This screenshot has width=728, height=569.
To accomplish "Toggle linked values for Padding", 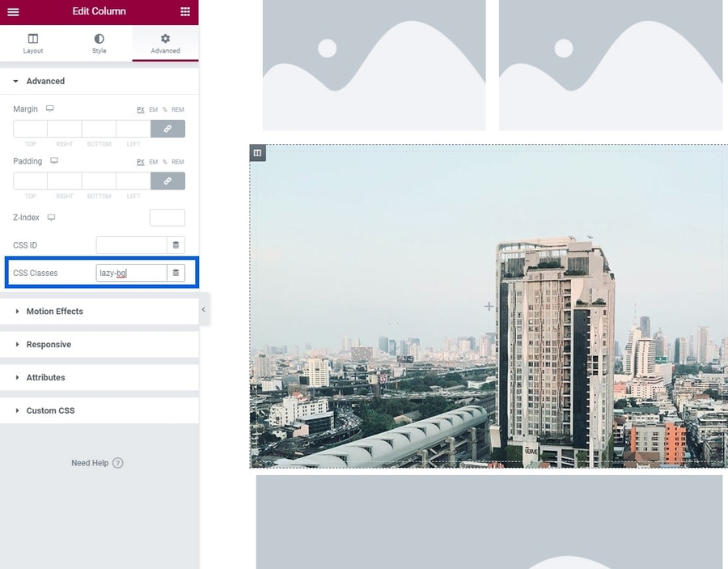I will 167,181.
